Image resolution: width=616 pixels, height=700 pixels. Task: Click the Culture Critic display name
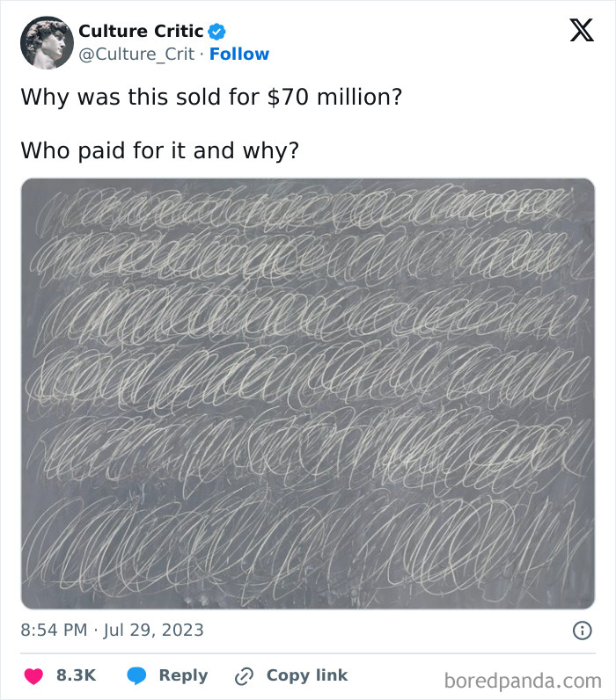click(141, 32)
